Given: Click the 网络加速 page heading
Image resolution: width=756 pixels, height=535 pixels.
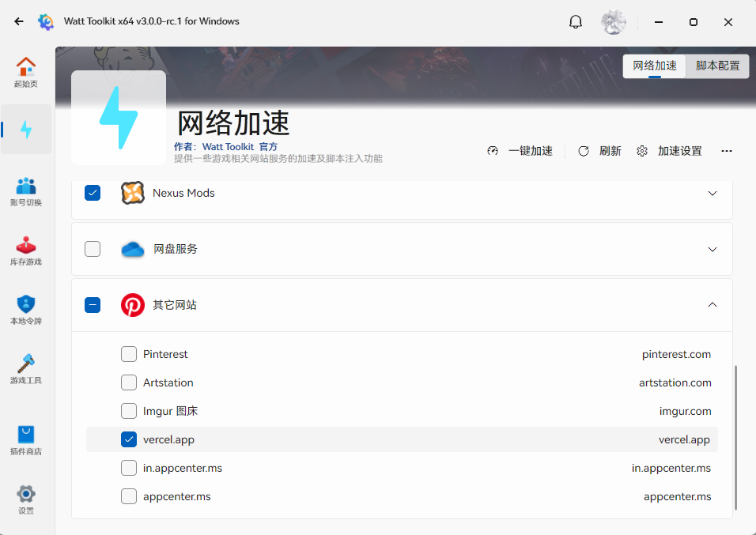Looking at the screenshot, I should pos(233,123).
